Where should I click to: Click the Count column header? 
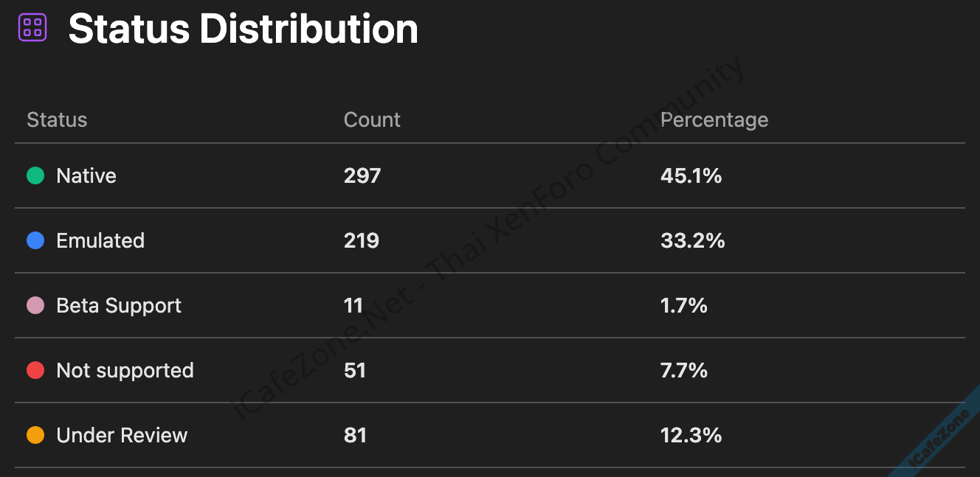tap(372, 119)
